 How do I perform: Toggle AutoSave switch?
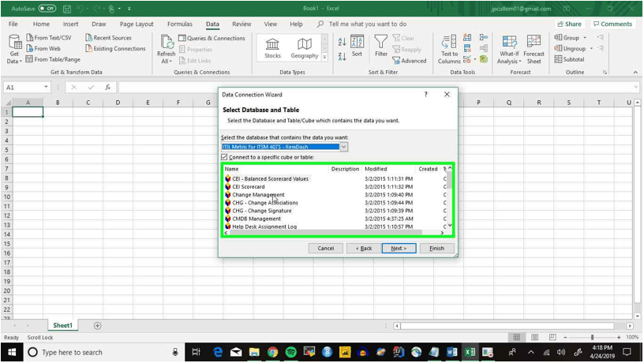coord(47,8)
